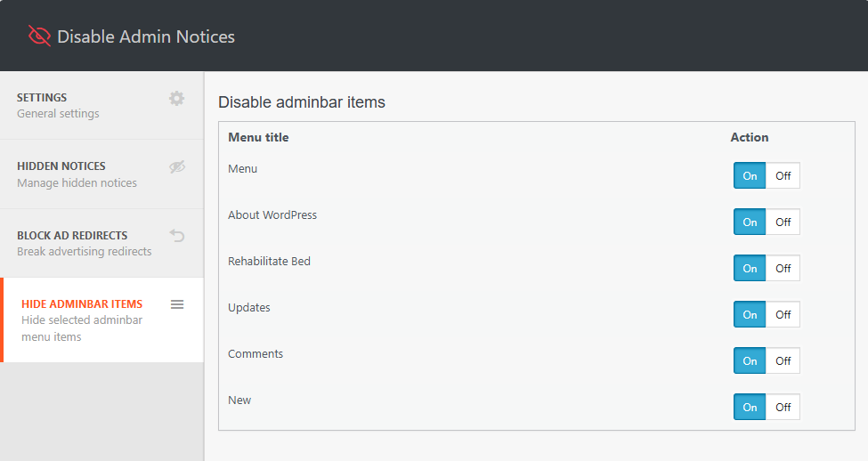Turn Off the Menu adminbar item
Viewport: 868px width, 461px height.
[783, 175]
